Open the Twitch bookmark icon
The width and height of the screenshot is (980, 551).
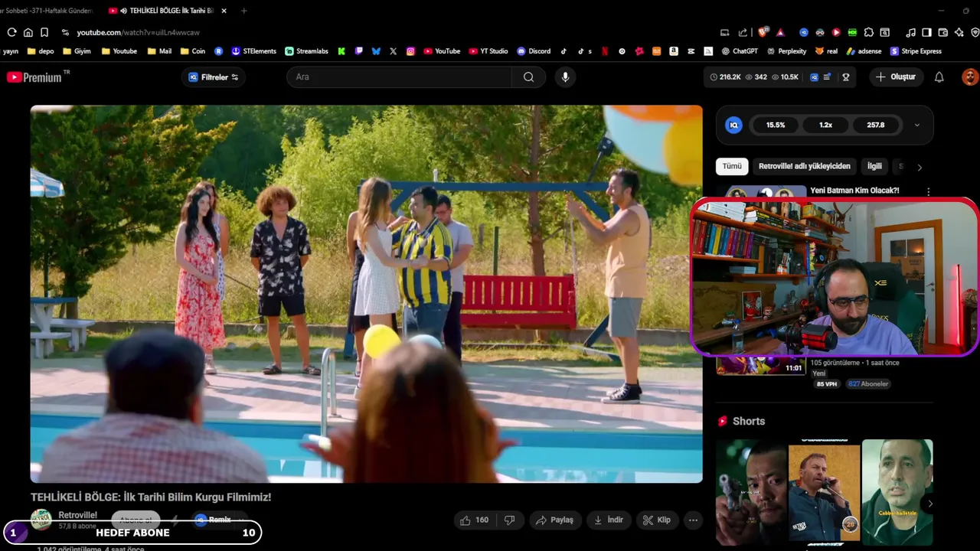tap(358, 51)
